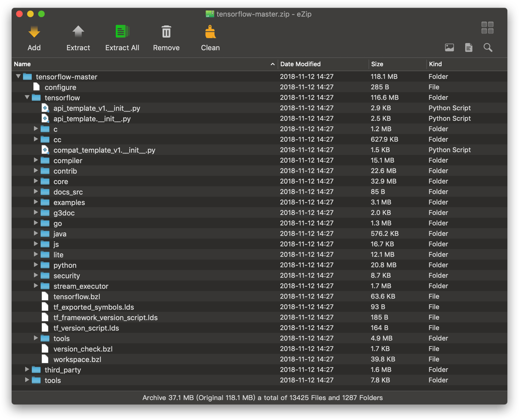
Task: Collapse the tensorflow subfolder
Action: [27, 97]
